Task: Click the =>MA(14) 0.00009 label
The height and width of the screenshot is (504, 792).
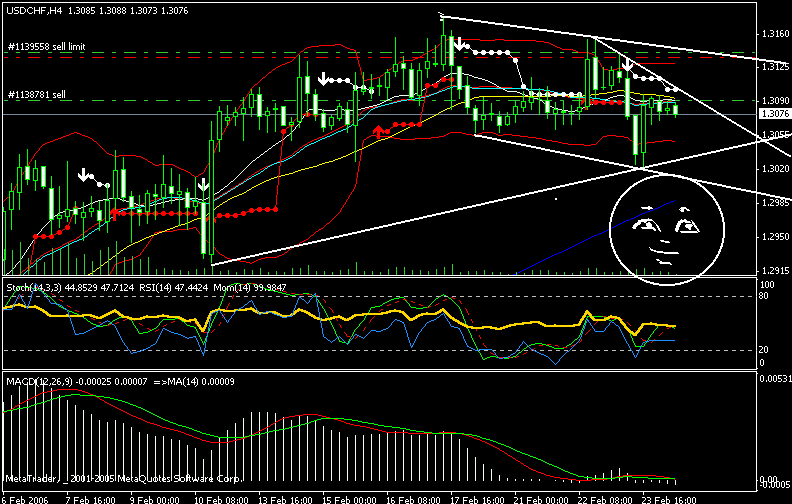Action: (193, 381)
